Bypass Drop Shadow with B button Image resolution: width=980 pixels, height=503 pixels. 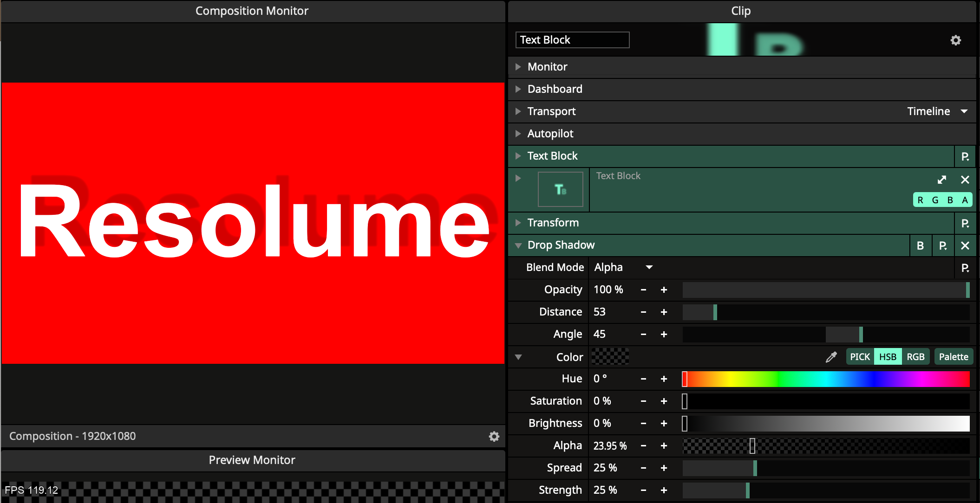(920, 245)
